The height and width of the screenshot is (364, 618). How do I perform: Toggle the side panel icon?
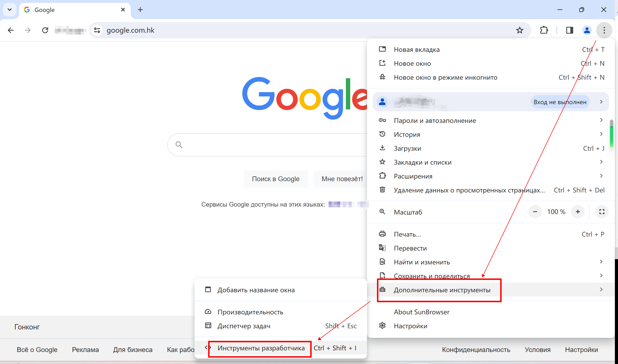(x=570, y=30)
